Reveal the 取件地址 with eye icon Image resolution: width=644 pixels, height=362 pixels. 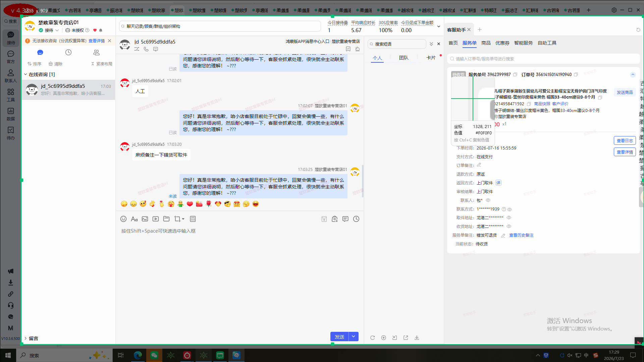pyautogui.click(x=509, y=218)
